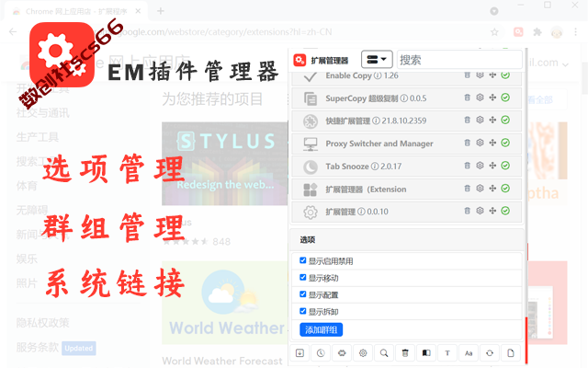The width and height of the screenshot is (588, 368).
Task: Open the 社交与通讯 category
Action: (43, 112)
